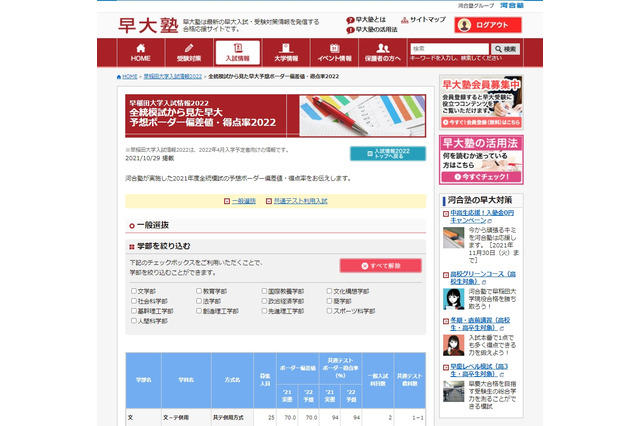Click the 検索 magnifier search button
640x426 pixels.
pyautogui.click(x=505, y=49)
